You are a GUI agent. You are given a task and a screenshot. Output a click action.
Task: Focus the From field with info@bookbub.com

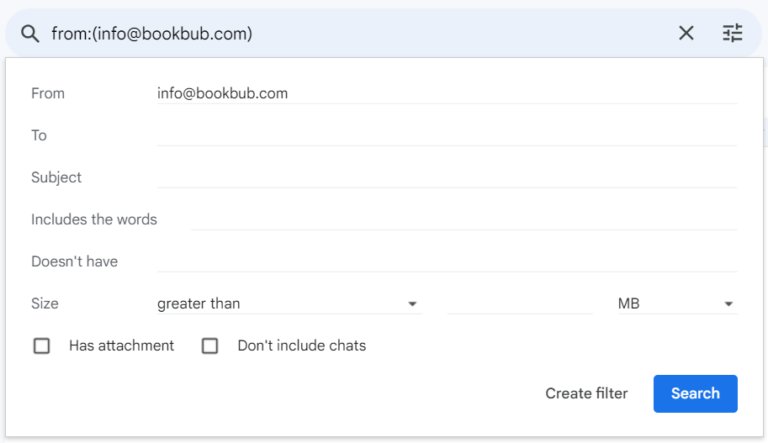click(x=447, y=93)
